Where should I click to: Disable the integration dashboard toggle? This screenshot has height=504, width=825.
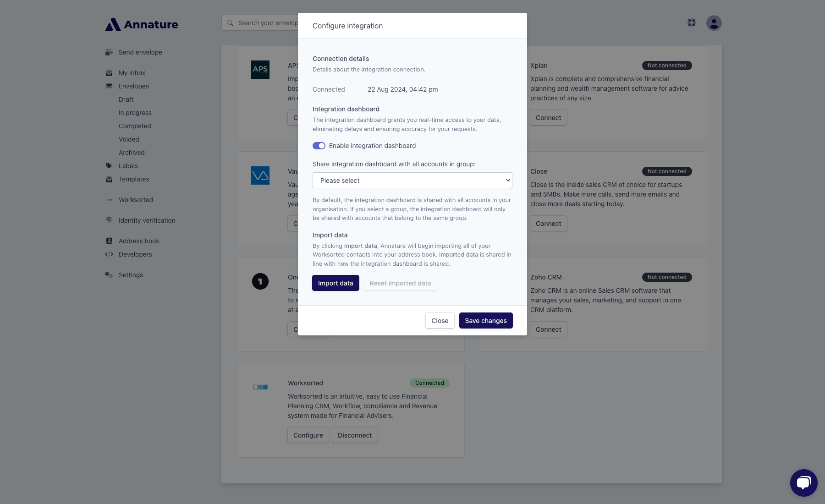(x=319, y=145)
